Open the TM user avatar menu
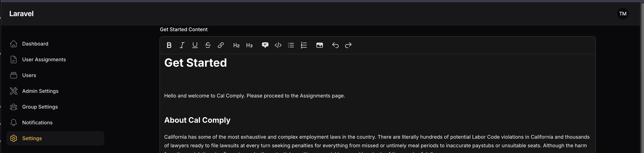The image size is (644, 153). (x=623, y=14)
